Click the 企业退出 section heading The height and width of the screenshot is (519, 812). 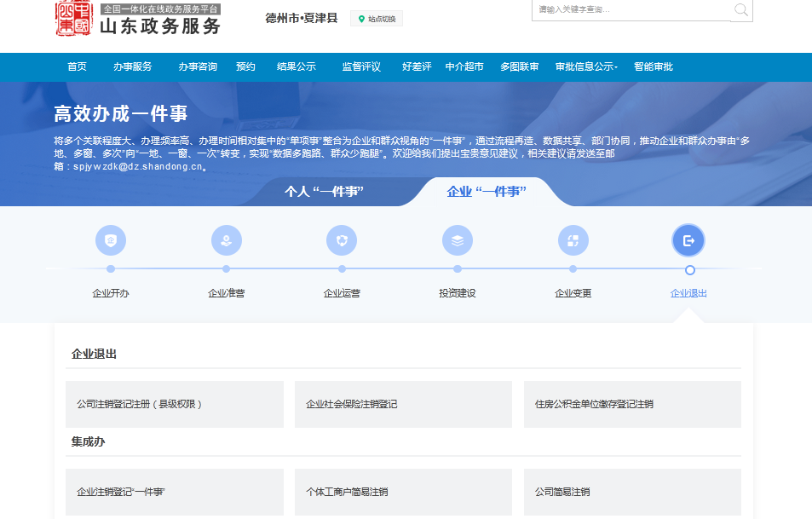[x=94, y=354]
